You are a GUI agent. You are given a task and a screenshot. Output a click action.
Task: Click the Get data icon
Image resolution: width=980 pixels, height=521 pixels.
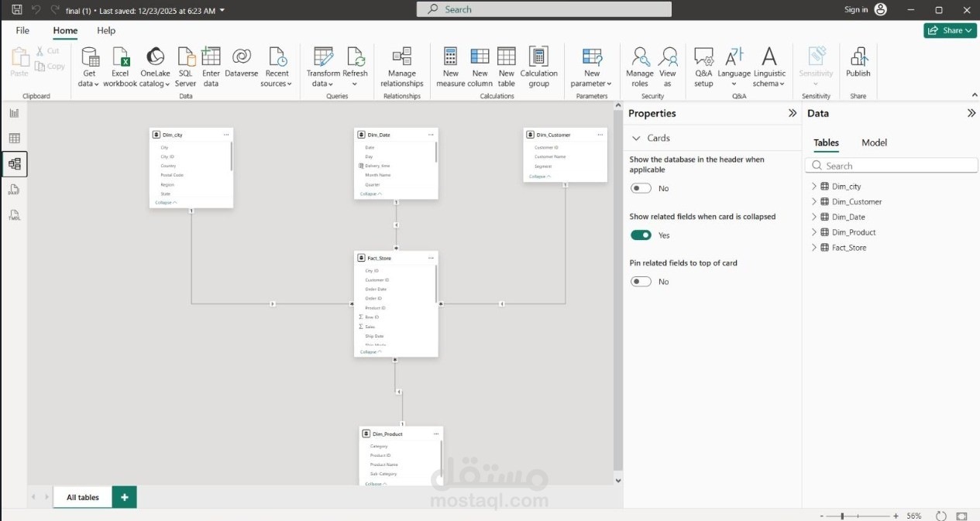point(90,57)
